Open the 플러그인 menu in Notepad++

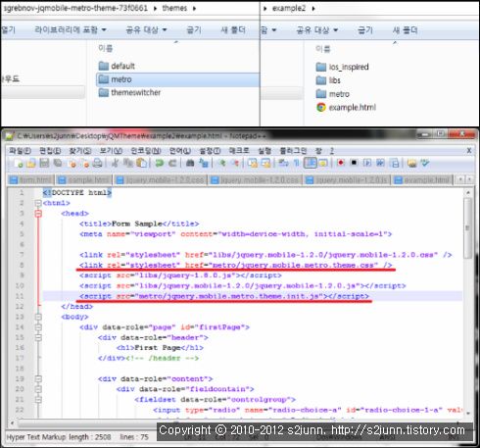[293, 151]
